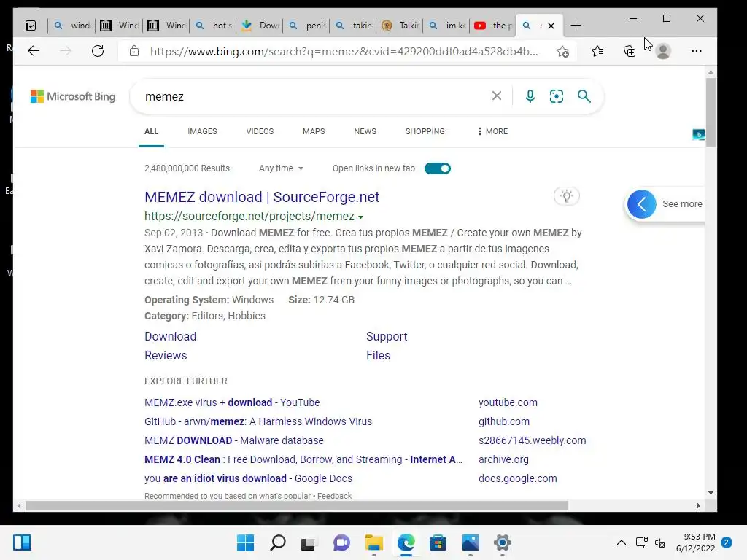Open Photos app on taskbar

point(471,542)
